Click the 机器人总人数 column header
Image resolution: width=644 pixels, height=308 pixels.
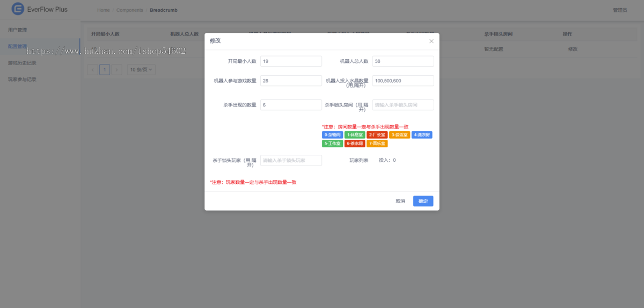click(184, 34)
